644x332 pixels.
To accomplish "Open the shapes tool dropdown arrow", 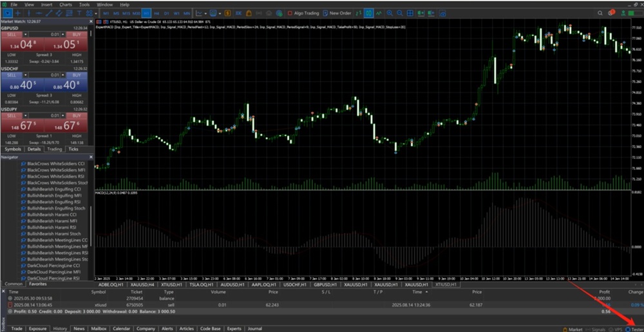I will tap(95, 13).
